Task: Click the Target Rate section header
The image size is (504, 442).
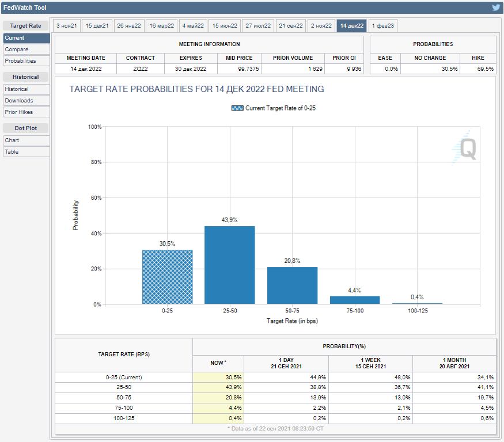Action: click(x=26, y=26)
